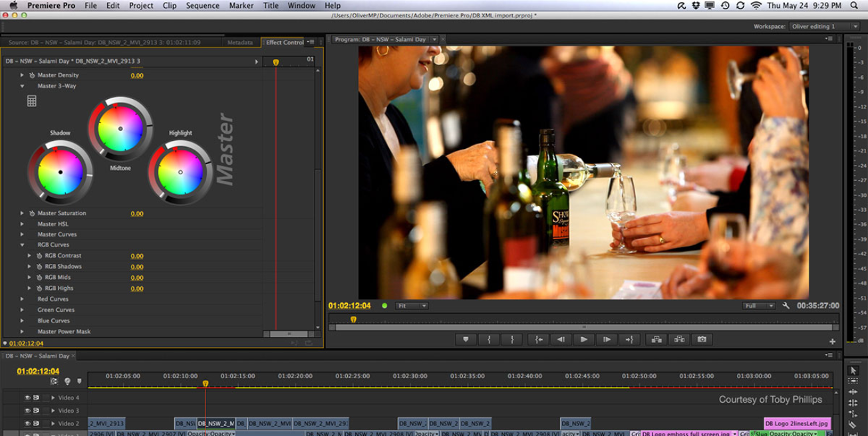Open the Clip menu
This screenshot has width=868, height=436.
pyautogui.click(x=170, y=5)
